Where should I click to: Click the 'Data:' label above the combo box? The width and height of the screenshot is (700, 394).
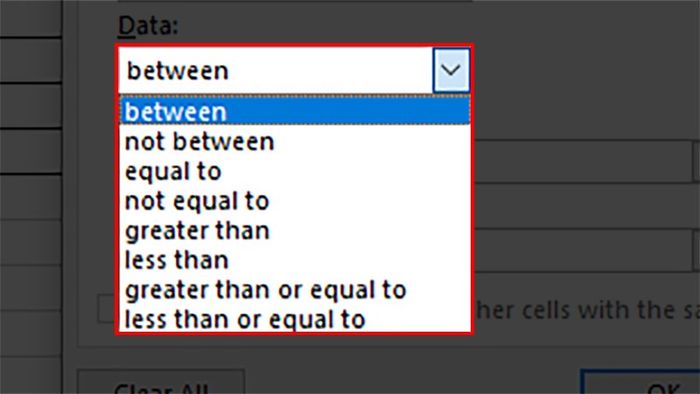point(148,25)
